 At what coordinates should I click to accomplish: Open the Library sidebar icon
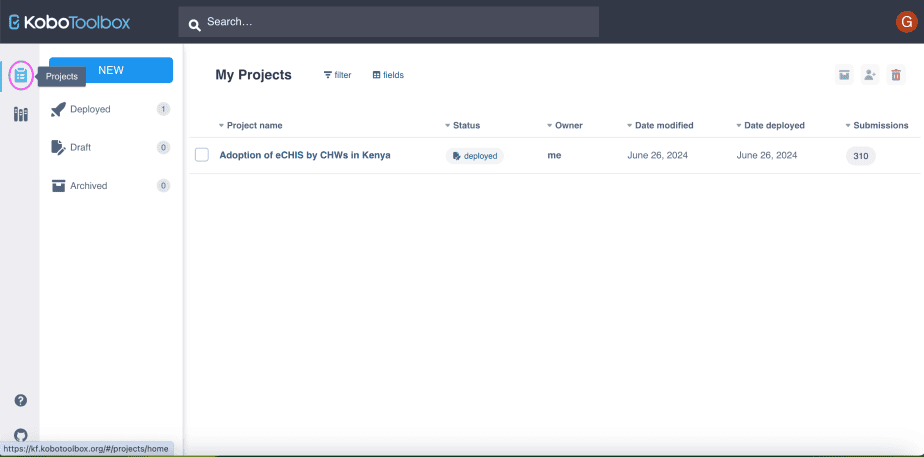[21, 114]
